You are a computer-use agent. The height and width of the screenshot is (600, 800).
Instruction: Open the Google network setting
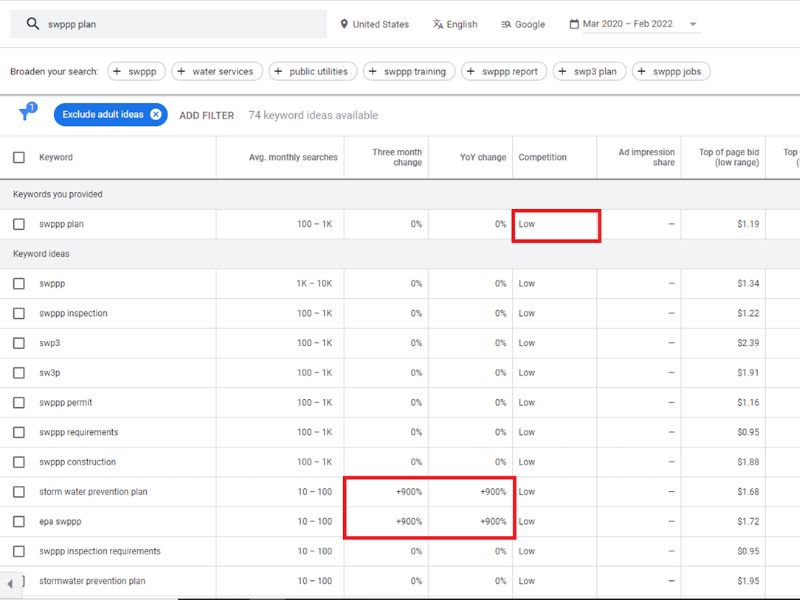tap(523, 24)
